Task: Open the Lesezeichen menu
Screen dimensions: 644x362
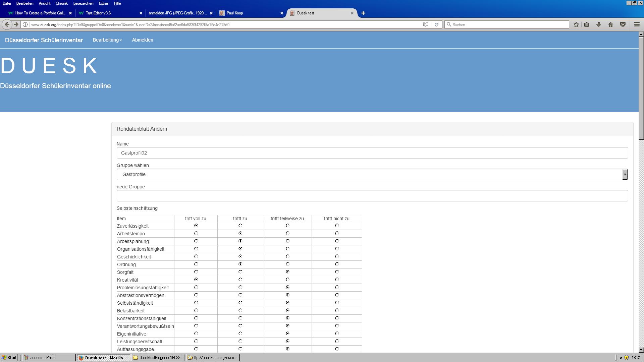Action: 83,3
